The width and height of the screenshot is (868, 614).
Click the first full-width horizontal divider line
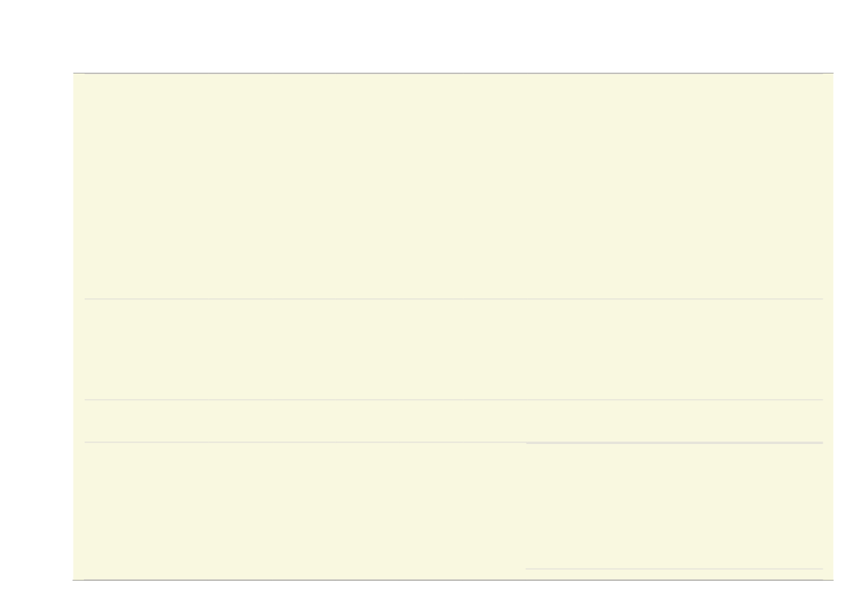coord(454,299)
